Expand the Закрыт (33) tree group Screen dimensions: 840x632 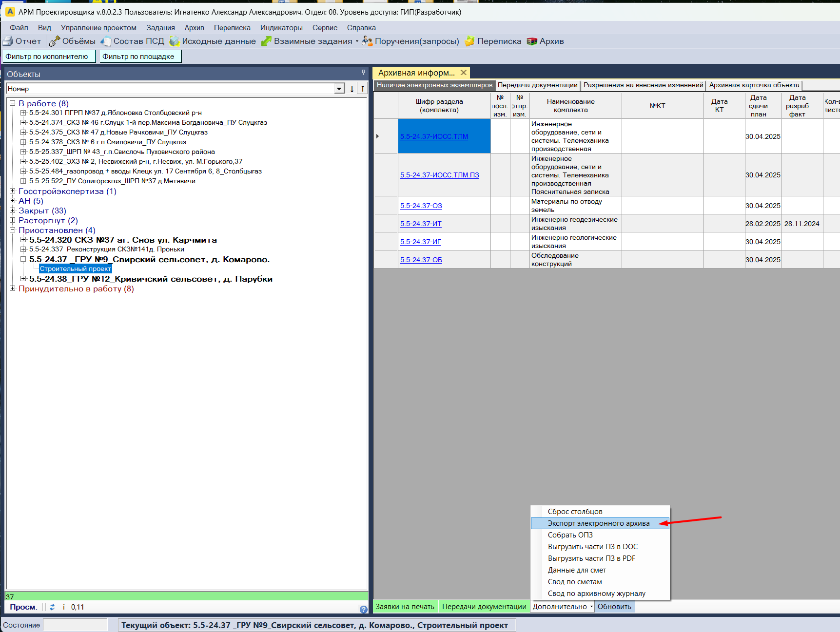point(13,211)
